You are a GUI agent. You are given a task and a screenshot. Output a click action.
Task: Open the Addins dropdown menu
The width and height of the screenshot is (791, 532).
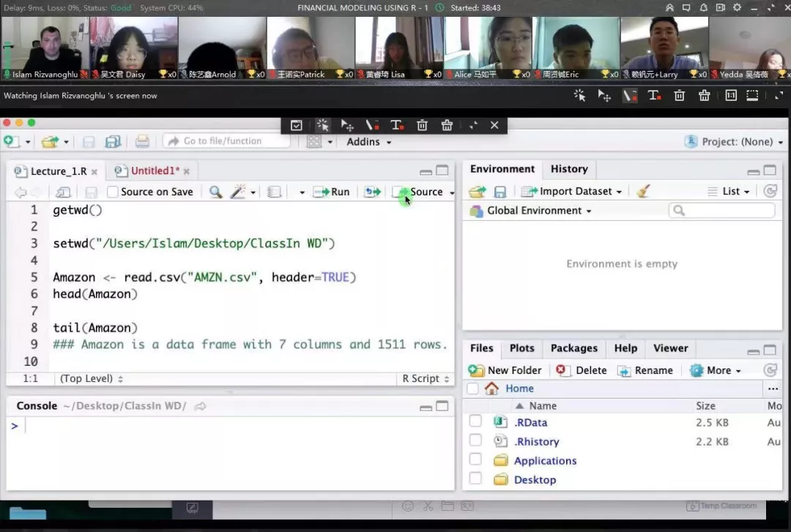click(368, 142)
